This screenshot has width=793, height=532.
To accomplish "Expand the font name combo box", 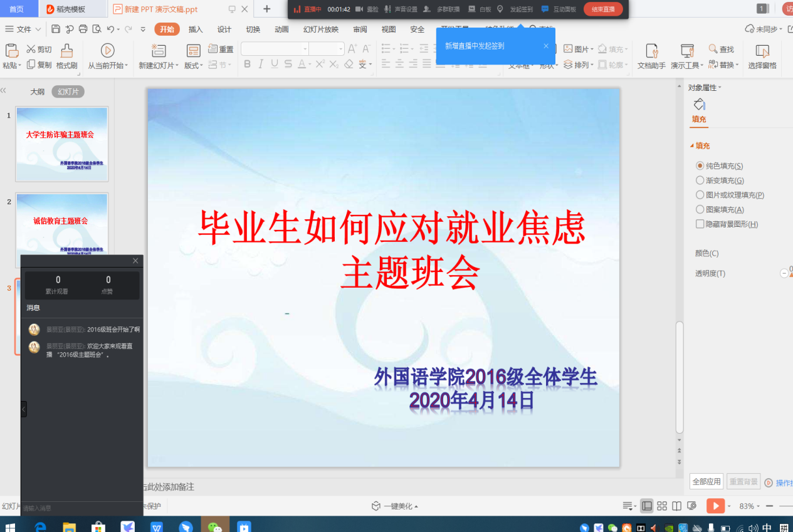I will [x=305, y=49].
